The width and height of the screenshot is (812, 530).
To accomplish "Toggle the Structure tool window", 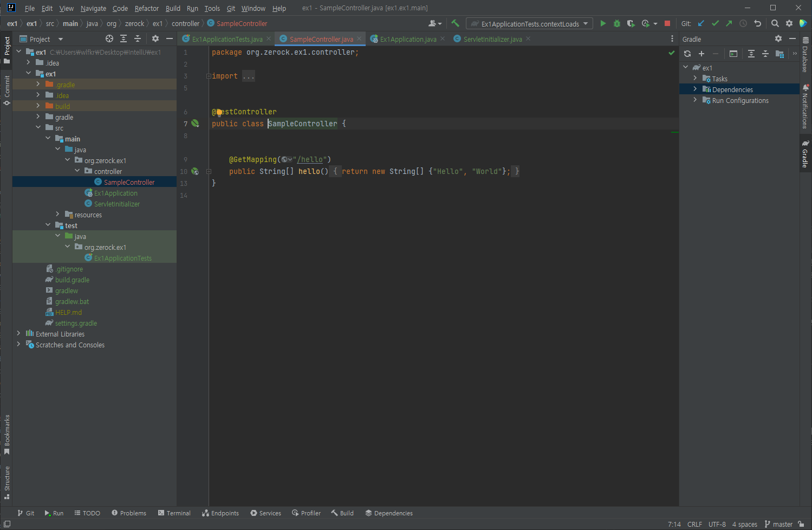I will click(7, 482).
